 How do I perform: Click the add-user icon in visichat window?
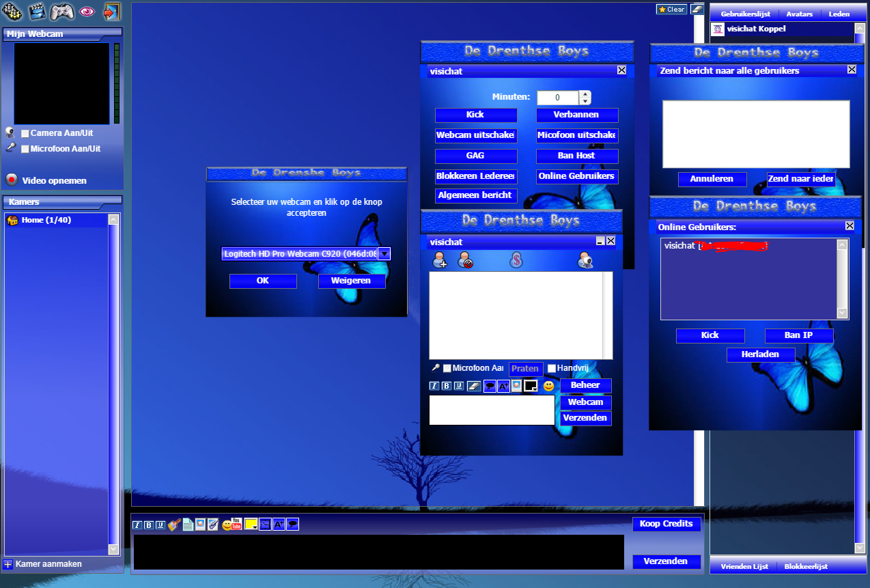pos(440,260)
